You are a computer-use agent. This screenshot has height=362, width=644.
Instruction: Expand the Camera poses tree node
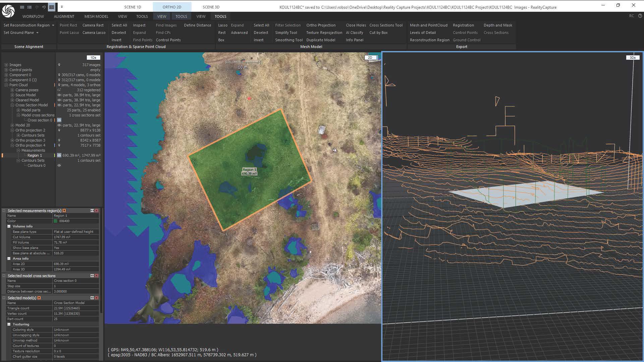click(x=12, y=90)
